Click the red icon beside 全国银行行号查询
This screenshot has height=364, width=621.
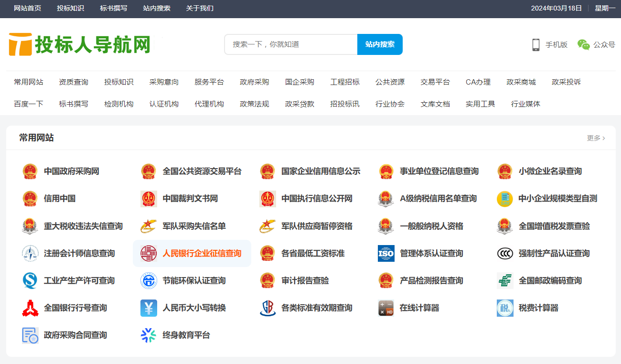30,308
